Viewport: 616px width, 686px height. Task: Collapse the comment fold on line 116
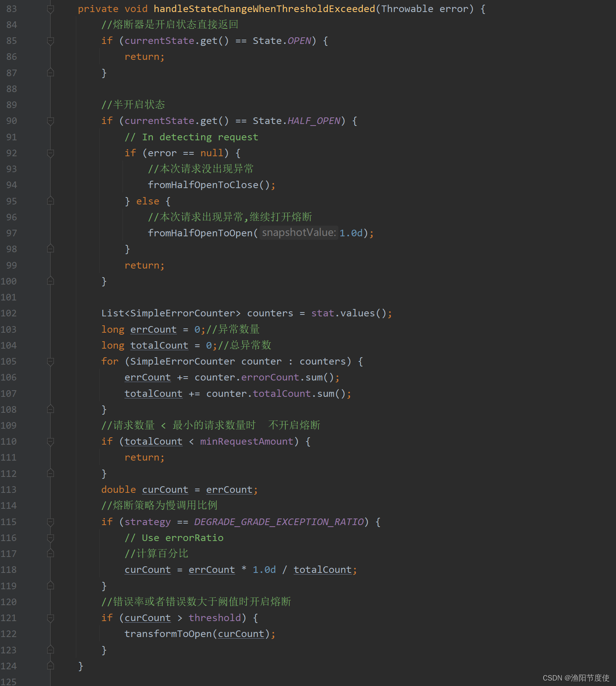[51, 538]
